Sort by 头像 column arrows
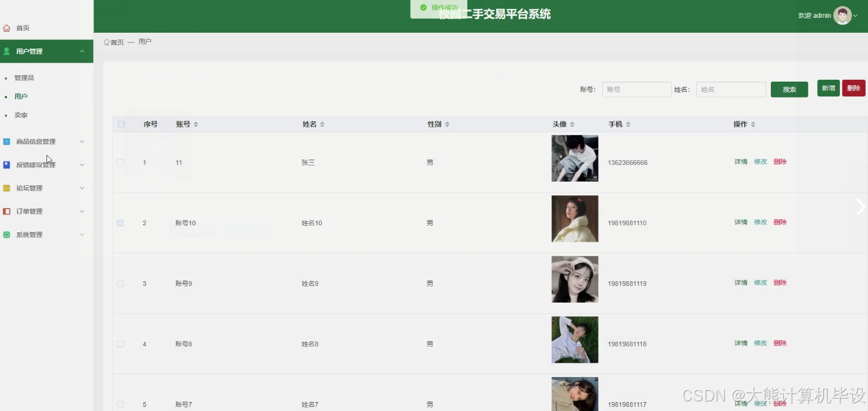Image resolution: width=868 pixels, height=411 pixels. tap(572, 124)
